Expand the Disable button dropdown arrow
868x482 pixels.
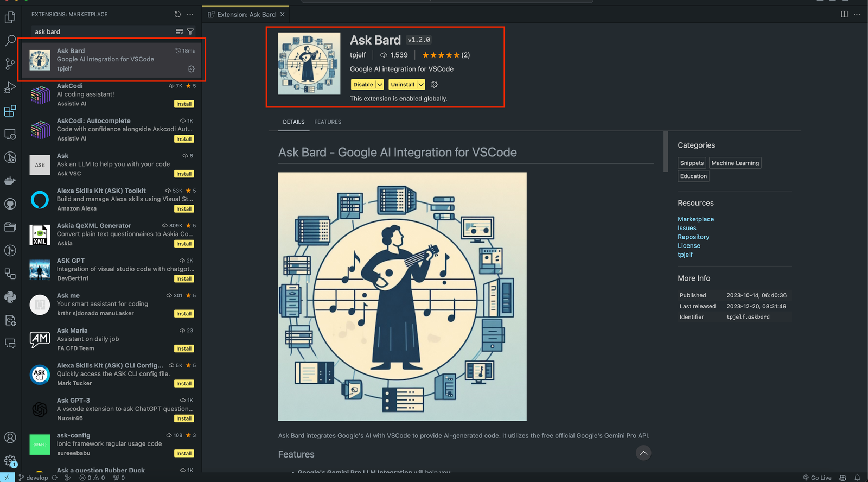click(x=380, y=85)
